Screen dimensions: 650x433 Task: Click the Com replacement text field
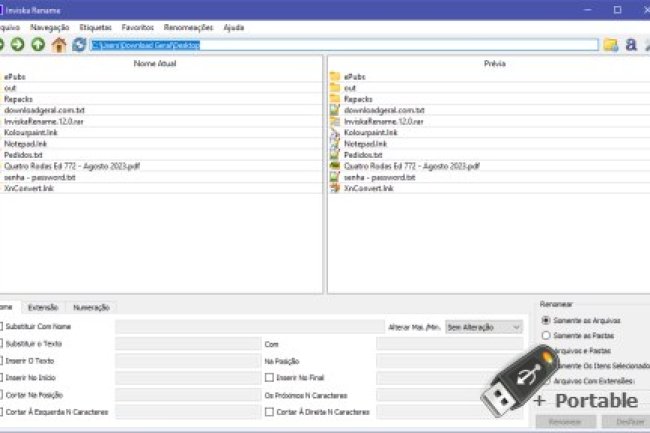pos(450,343)
